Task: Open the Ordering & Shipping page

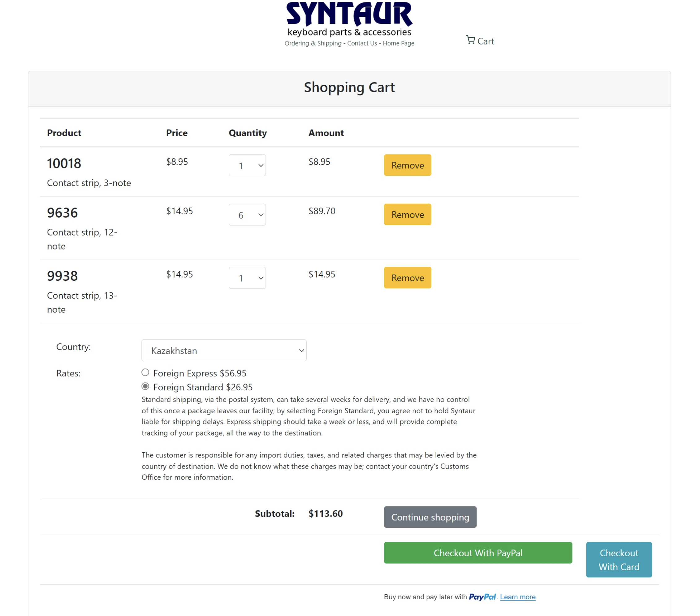Action: coord(313,44)
